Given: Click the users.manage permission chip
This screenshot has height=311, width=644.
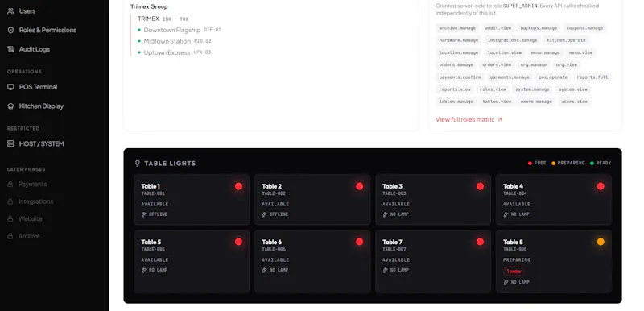Looking at the screenshot, I should pyautogui.click(x=536, y=102).
